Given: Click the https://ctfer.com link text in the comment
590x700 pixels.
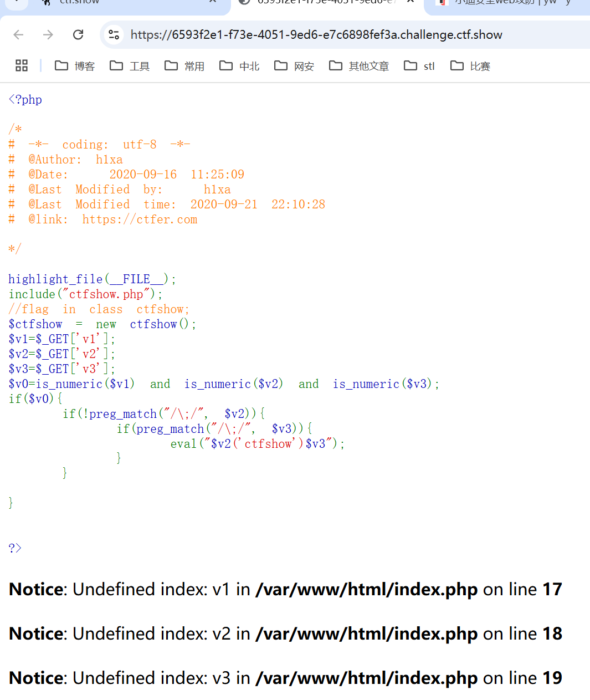Looking at the screenshot, I should pos(140,219).
